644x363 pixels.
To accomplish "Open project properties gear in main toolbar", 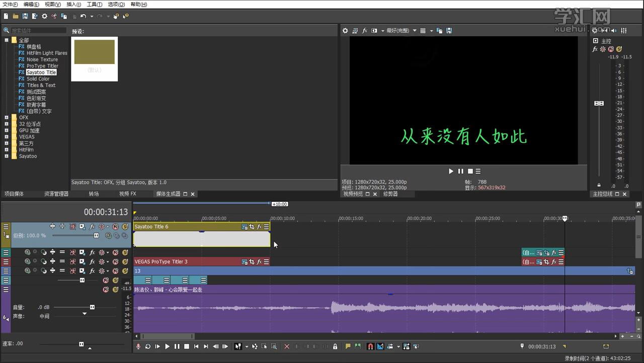I will pos(44,16).
